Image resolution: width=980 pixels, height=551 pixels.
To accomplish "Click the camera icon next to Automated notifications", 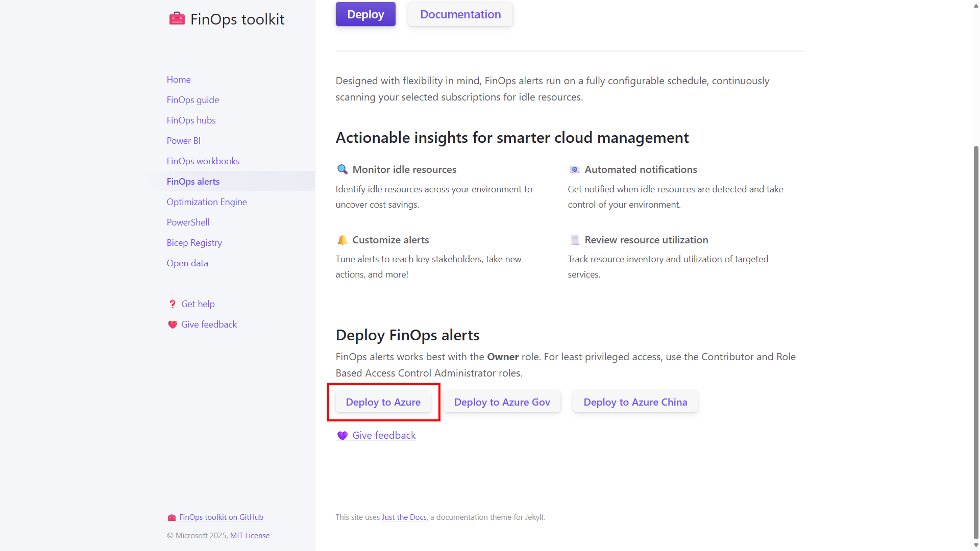I will 574,169.
